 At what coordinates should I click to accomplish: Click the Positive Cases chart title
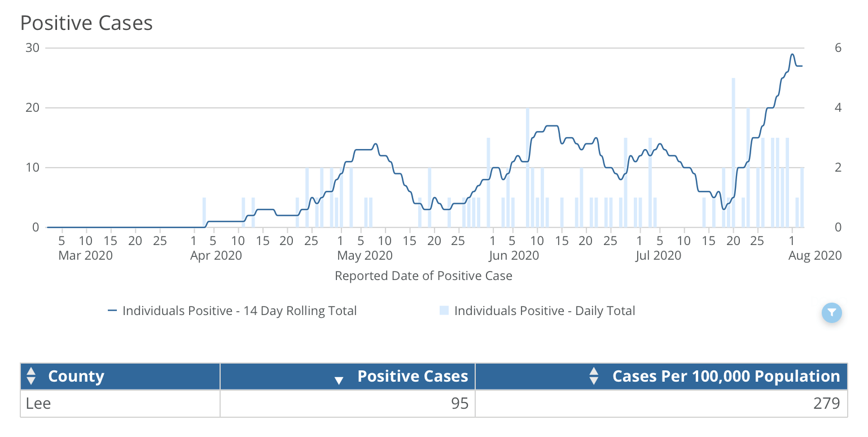(x=86, y=23)
